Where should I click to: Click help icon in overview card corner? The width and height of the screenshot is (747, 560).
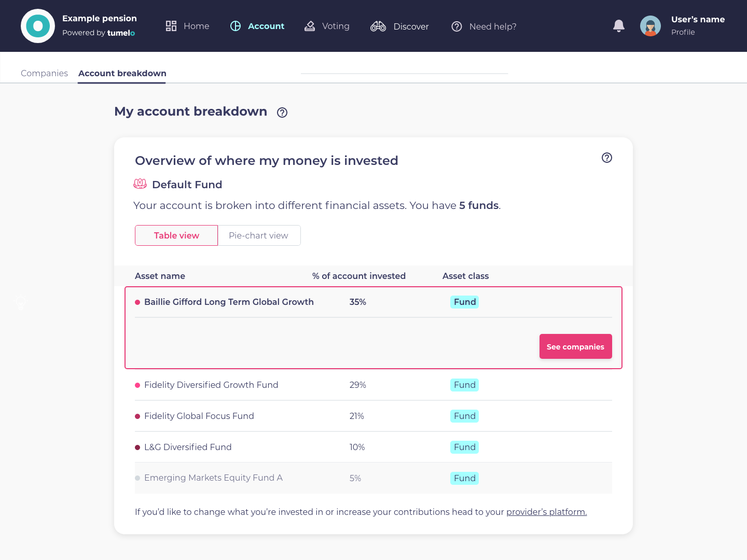coord(607,158)
